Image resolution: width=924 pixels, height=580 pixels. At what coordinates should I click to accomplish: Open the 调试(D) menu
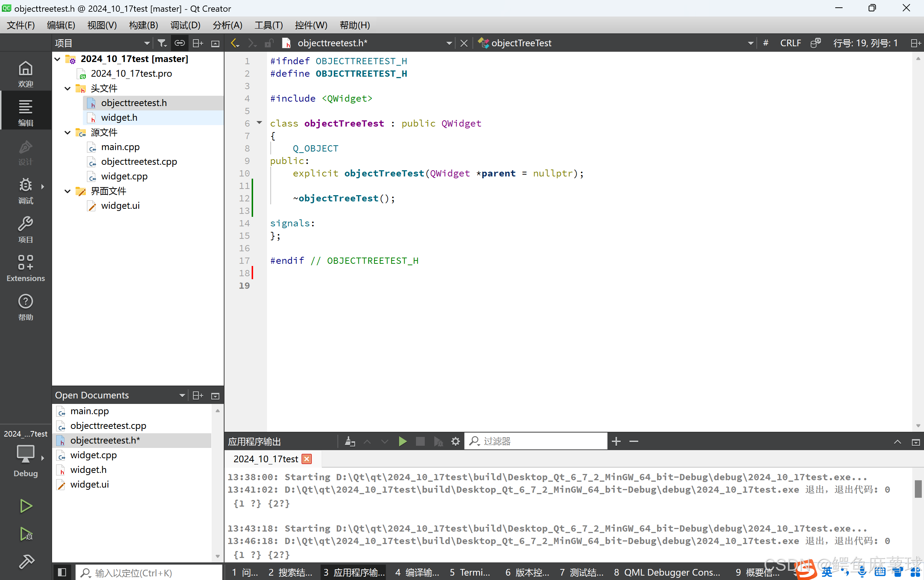click(185, 25)
